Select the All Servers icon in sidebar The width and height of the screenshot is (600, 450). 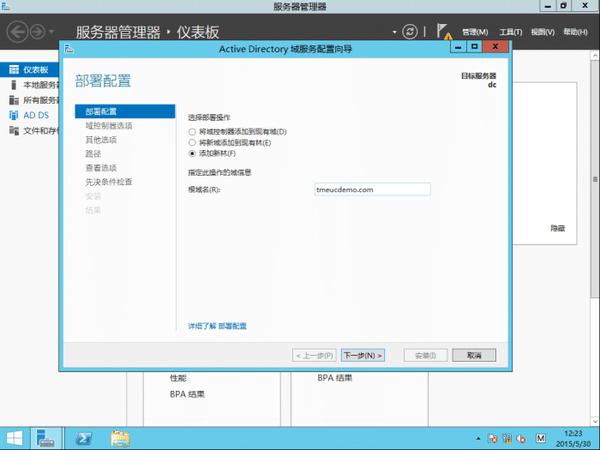point(14,100)
